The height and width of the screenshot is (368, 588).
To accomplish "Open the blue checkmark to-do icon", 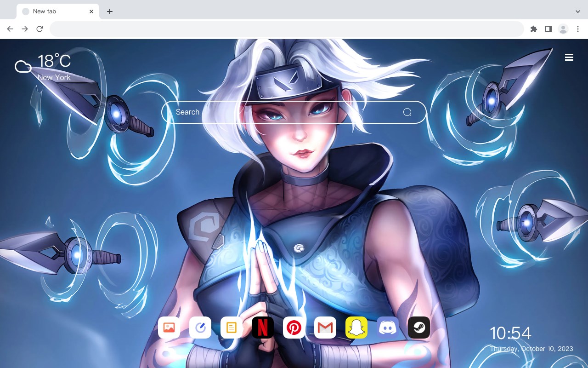I will coord(200,328).
